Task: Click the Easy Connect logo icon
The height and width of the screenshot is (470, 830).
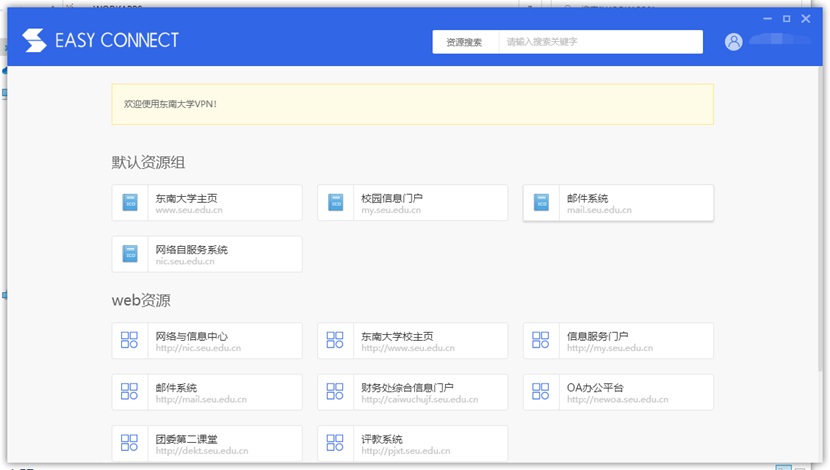Action: click(x=34, y=40)
